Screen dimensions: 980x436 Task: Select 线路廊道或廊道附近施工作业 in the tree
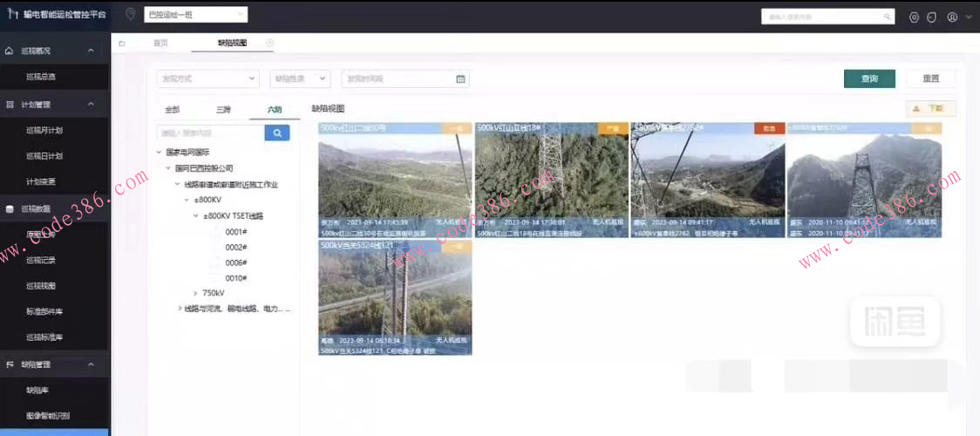(231, 185)
